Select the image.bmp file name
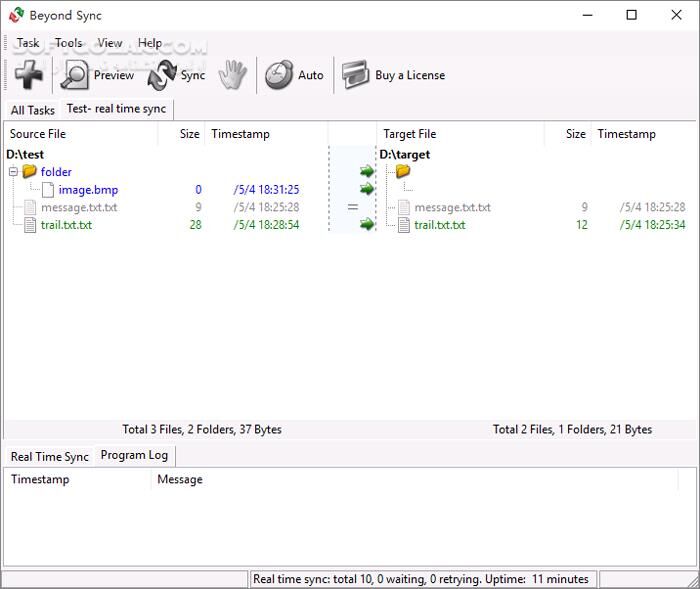Screen dimensions: 700x589 [88, 190]
